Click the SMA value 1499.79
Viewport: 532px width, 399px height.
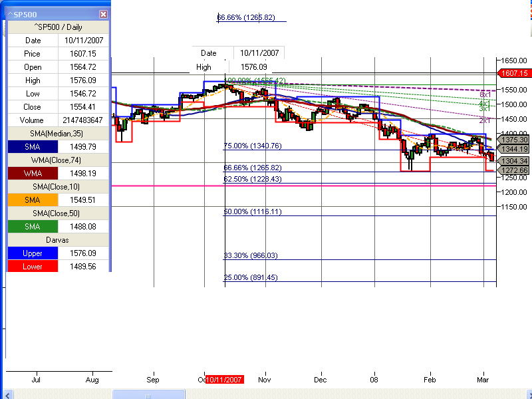click(84, 147)
